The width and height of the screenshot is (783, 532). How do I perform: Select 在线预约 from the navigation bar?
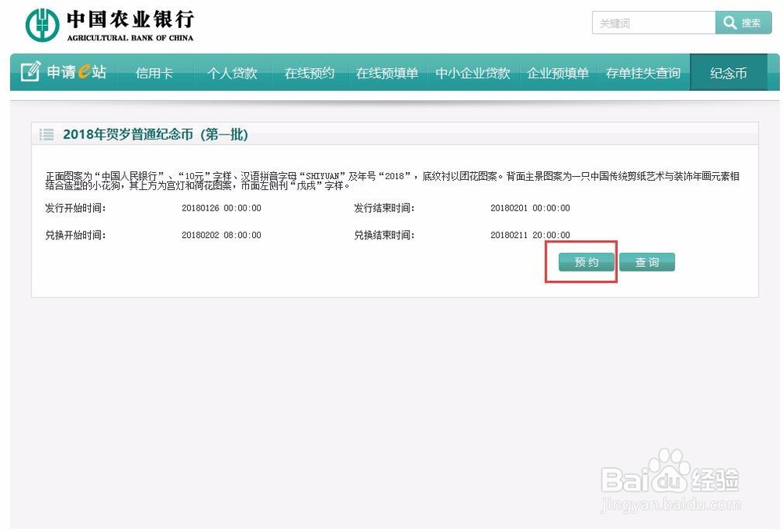click(x=309, y=72)
